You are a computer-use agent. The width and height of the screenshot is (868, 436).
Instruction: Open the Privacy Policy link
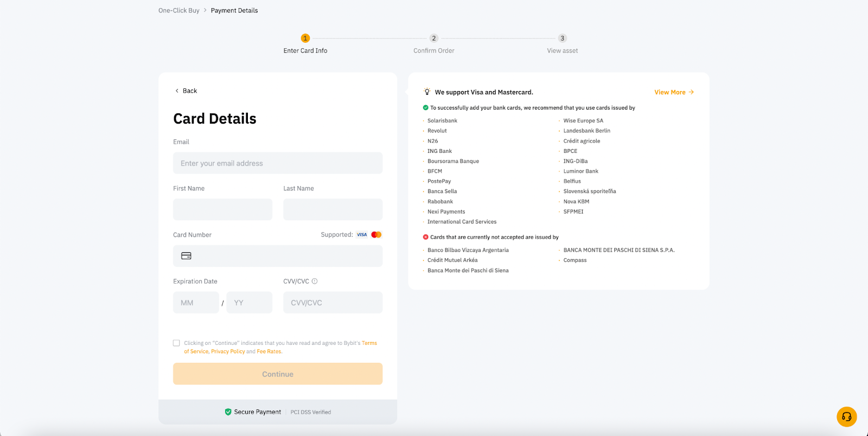point(228,351)
